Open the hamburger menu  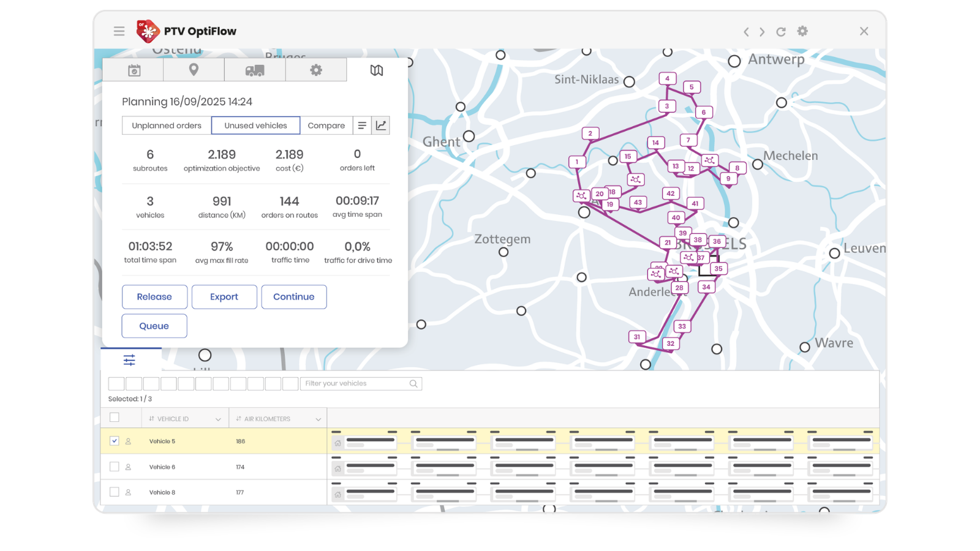click(x=119, y=31)
